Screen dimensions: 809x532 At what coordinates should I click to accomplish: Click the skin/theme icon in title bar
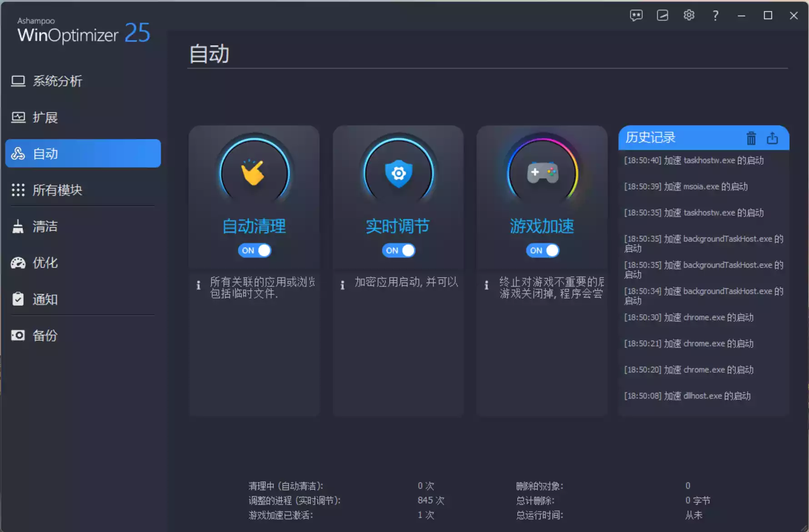[x=662, y=15]
